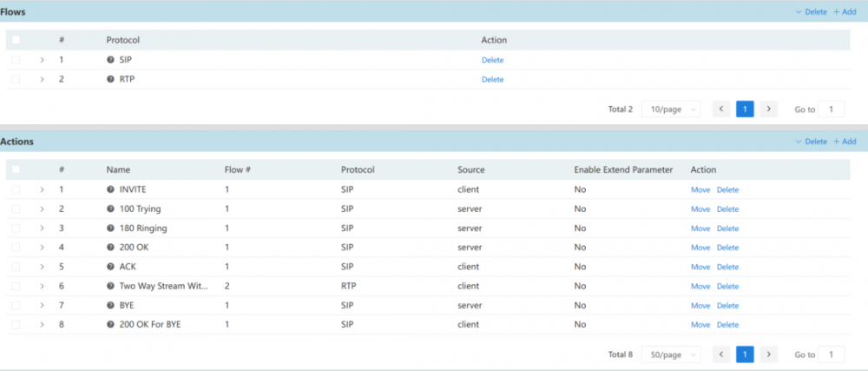Delete the INVITE action
The image size is (868, 371).
728,189
